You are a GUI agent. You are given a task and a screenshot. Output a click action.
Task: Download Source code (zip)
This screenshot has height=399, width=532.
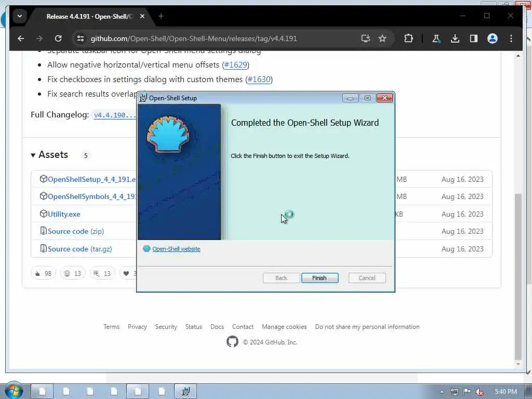76,231
